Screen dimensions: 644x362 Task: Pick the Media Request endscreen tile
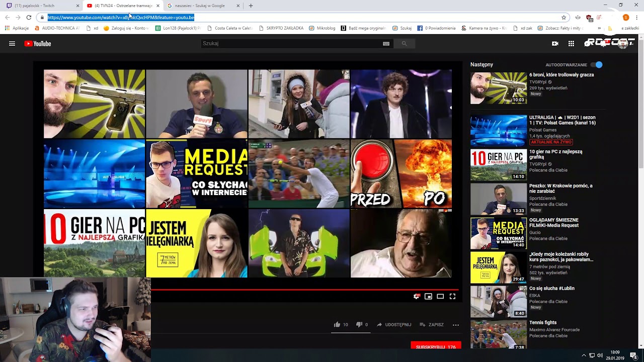pyautogui.click(x=196, y=174)
